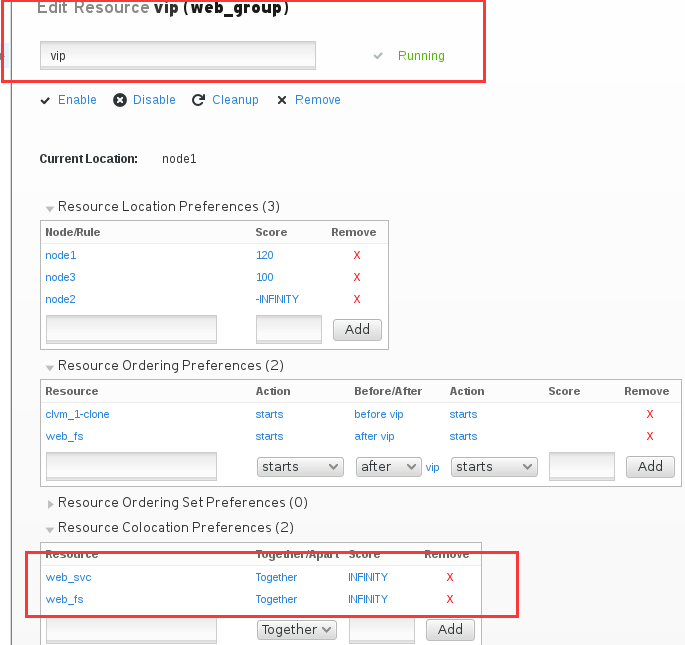Click the Disable circle-x icon
The image size is (685, 645).
[x=120, y=100]
